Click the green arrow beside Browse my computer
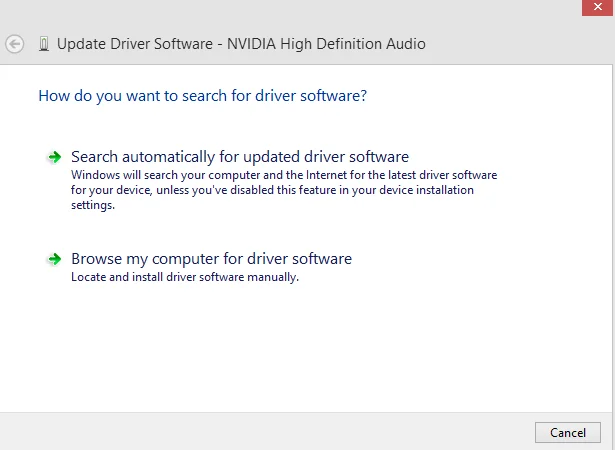This screenshot has width=615, height=450. tap(55, 259)
